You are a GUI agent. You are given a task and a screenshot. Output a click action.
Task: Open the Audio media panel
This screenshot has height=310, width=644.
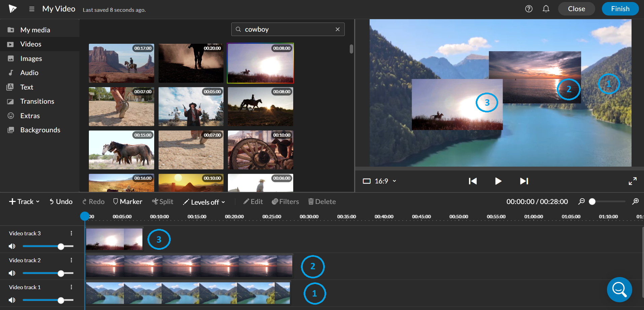pos(30,72)
